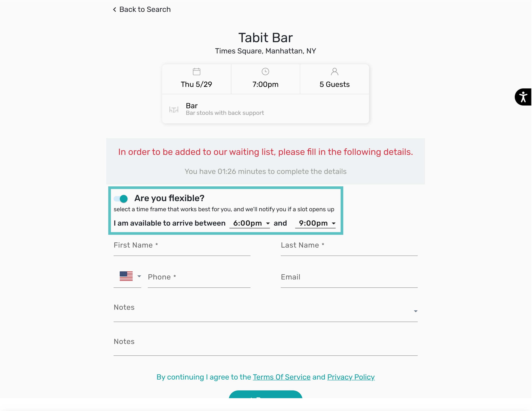Click the clock icon above 7:00pm
532x411 pixels.
265,72
